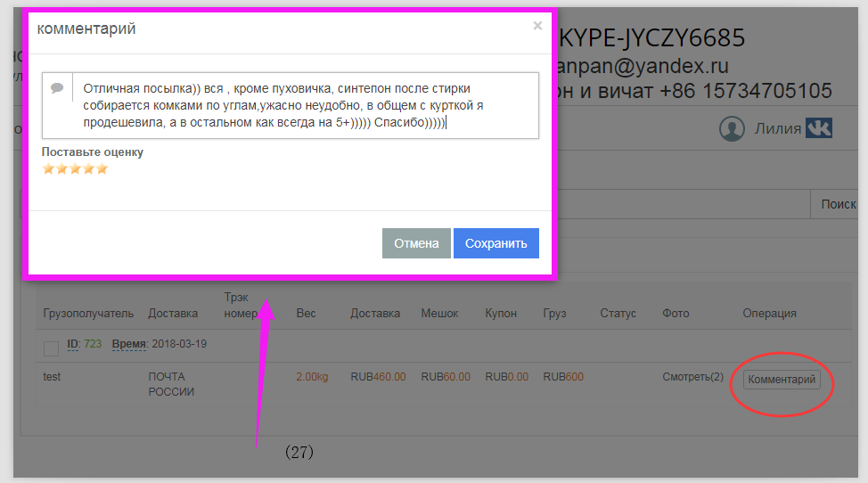Click the ПОЧТА РОССИИ delivery cell
Screen dimensions: 868x483
tap(171, 384)
